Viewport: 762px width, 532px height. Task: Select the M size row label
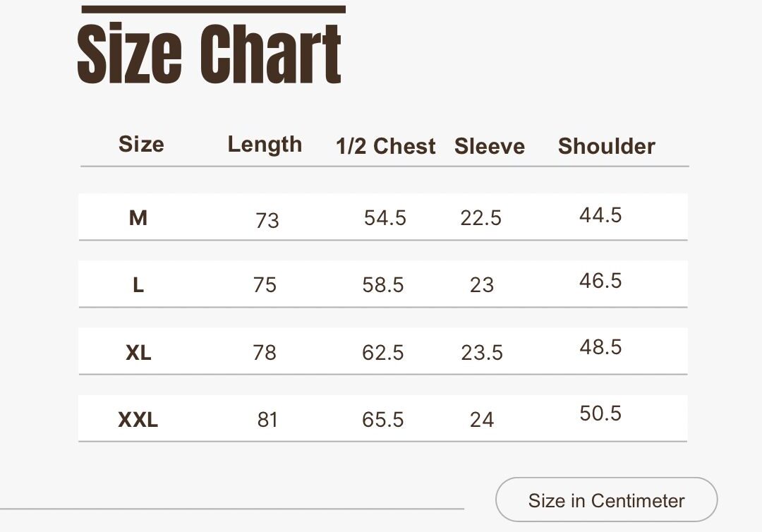coord(138,218)
